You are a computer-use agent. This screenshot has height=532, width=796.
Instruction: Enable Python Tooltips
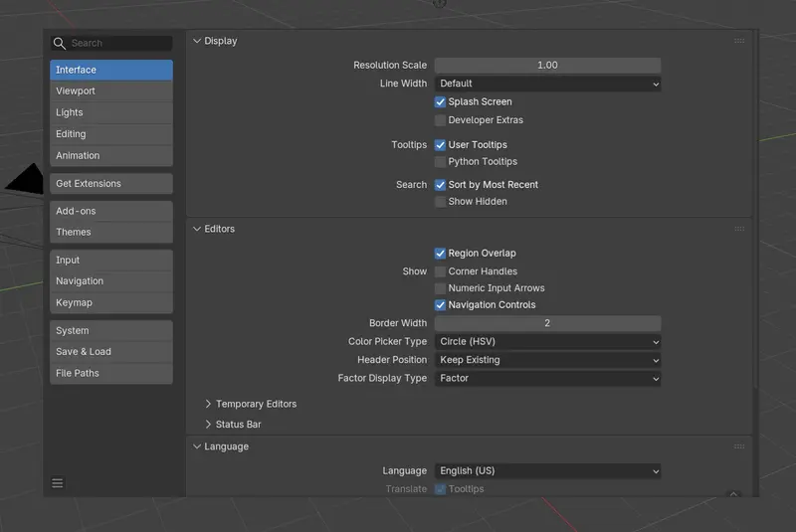coord(440,162)
